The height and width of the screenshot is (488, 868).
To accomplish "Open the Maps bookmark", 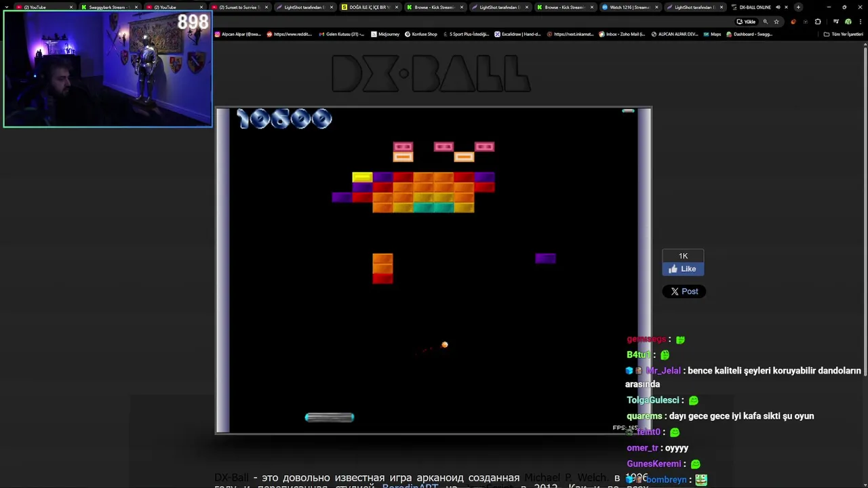I will pos(713,34).
